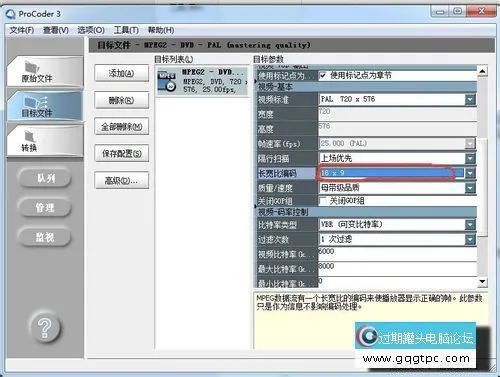Open the 文件(F) menu
The width and height of the screenshot is (500, 377).
[x=22, y=30]
